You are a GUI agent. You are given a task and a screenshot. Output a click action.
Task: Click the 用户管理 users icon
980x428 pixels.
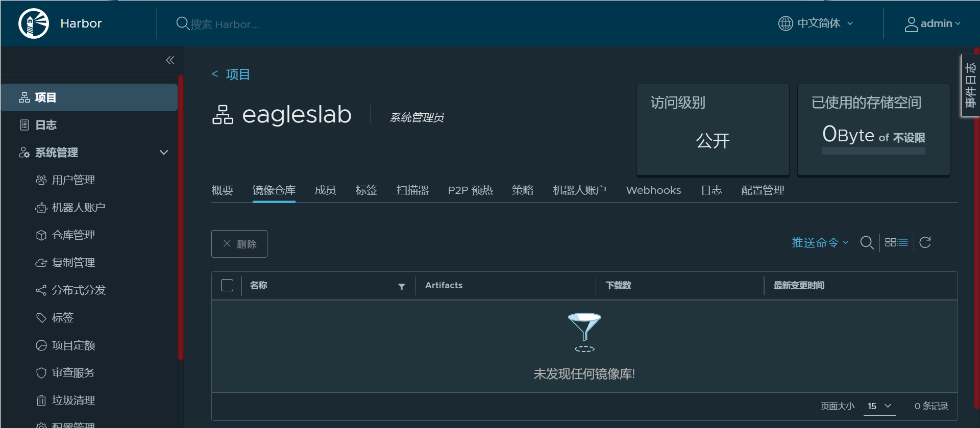[x=41, y=180]
